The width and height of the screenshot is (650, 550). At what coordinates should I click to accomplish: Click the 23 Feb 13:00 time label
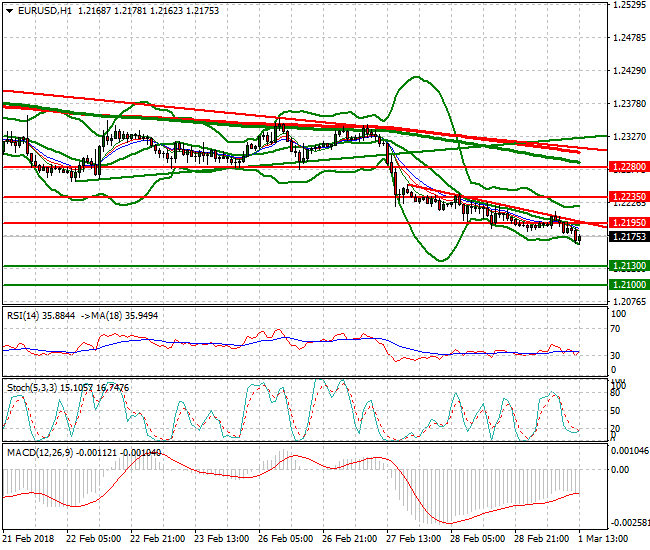click(221, 539)
